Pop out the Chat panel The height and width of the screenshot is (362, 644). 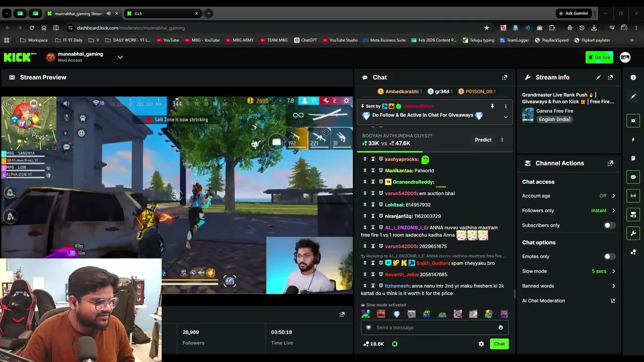tap(505, 77)
